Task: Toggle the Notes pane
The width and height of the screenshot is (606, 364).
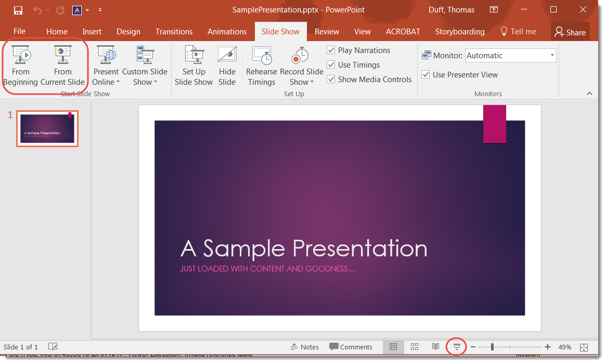Action: coord(304,347)
